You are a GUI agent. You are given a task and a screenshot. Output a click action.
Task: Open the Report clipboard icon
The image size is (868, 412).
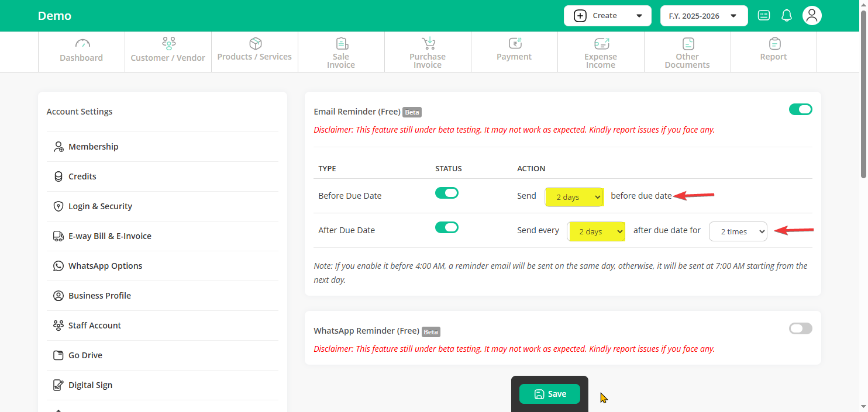click(x=774, y=44)
